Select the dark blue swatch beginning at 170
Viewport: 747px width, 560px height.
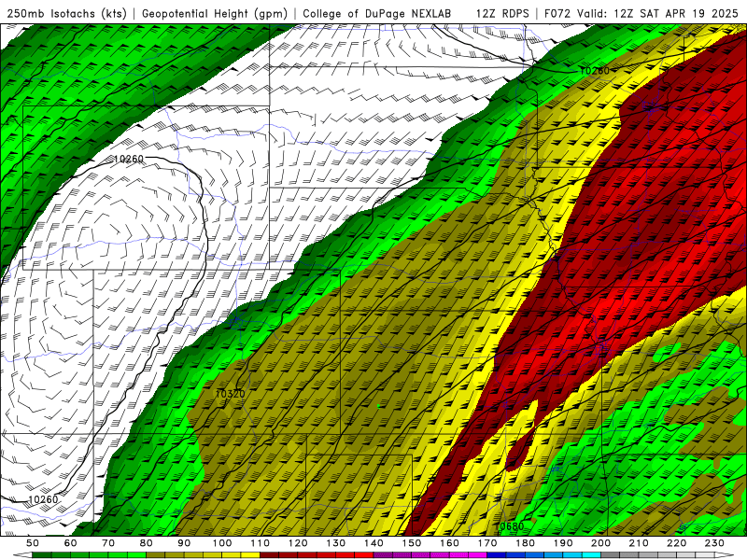click(x=497, y=554)
